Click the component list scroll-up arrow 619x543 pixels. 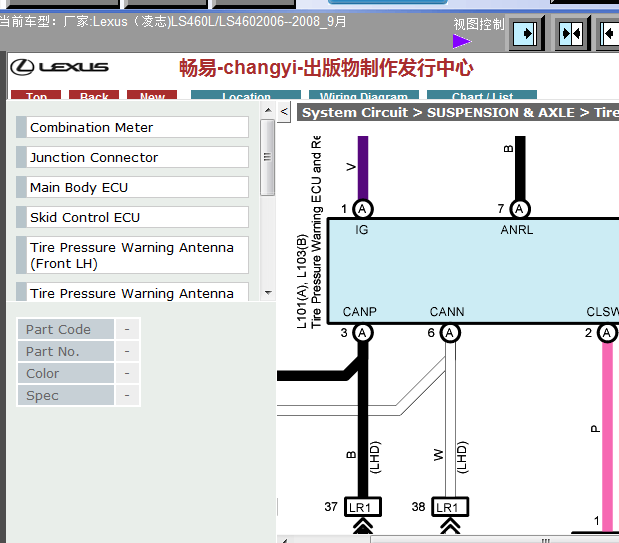268,110
